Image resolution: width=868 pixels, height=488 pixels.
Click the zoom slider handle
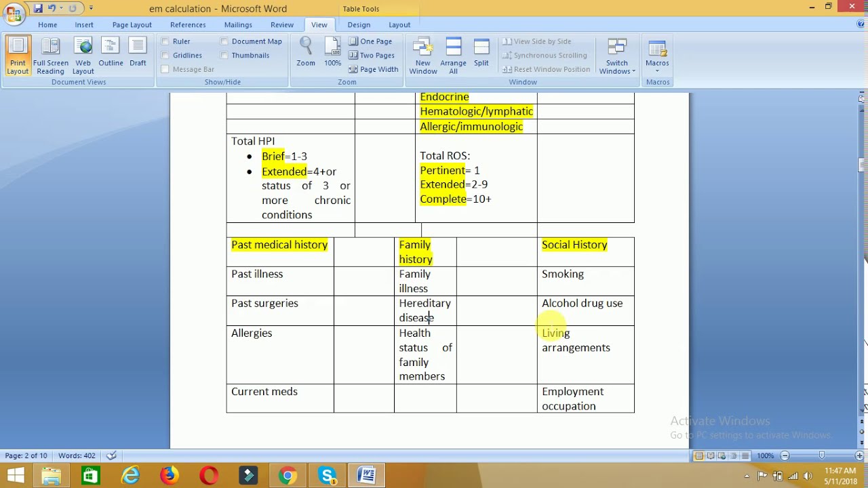click(822, 455)
